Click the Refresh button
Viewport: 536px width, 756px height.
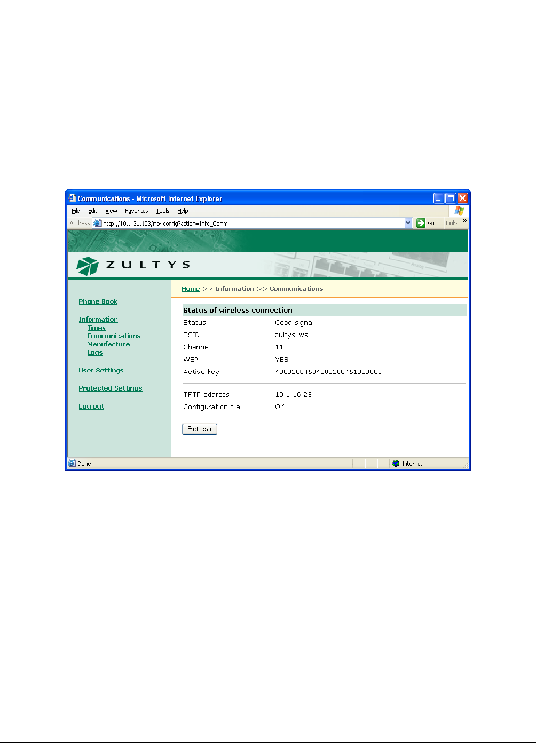pyautogui.click(x=200, y=429)
